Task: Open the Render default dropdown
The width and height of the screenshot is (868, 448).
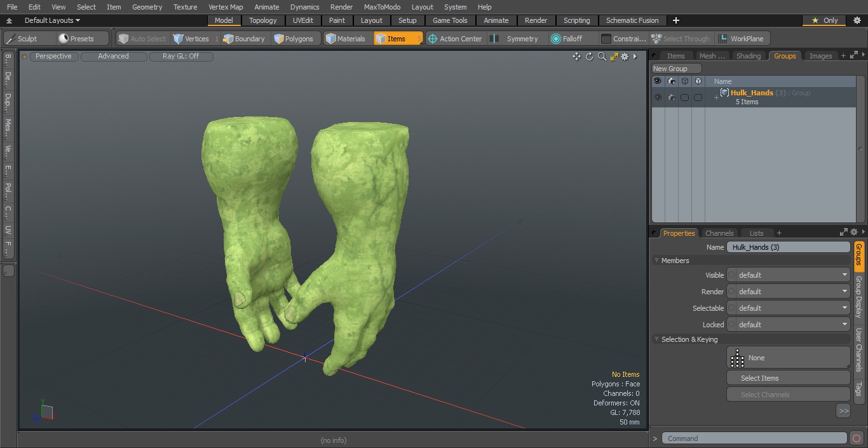Action: tap(789, 292)
